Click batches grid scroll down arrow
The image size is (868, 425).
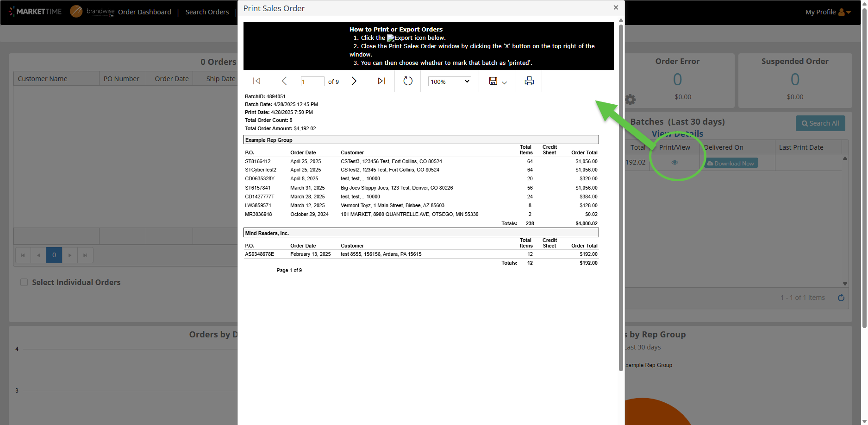point(845,284)
